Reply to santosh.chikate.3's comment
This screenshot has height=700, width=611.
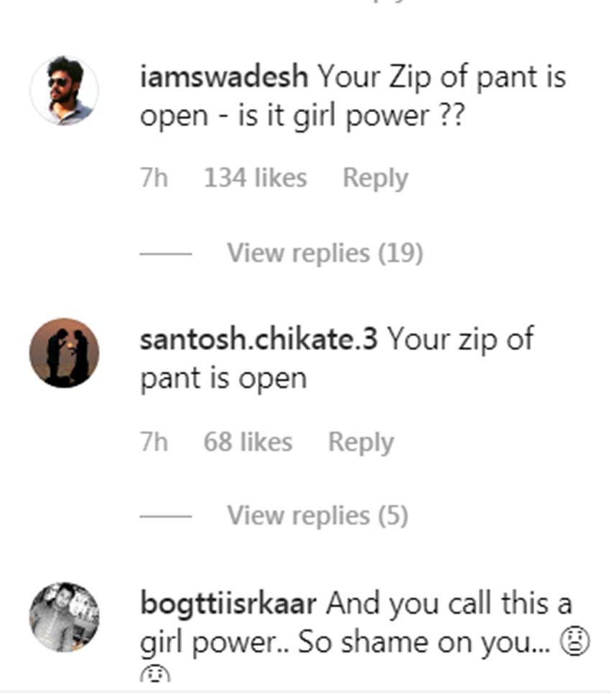[x=361, y=441]
